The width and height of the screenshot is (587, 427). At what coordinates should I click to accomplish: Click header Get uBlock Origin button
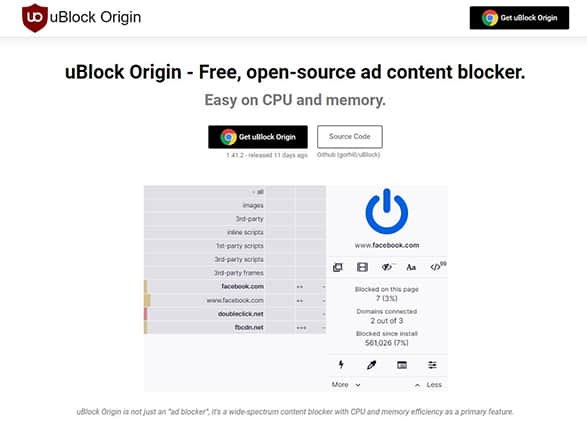click(519, 18)
